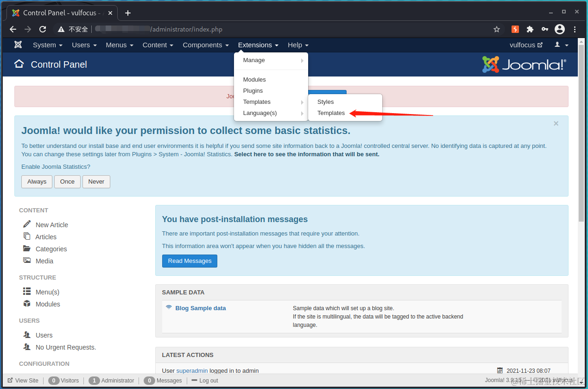Click the New Article sidebar link

(x=52, y=225)
